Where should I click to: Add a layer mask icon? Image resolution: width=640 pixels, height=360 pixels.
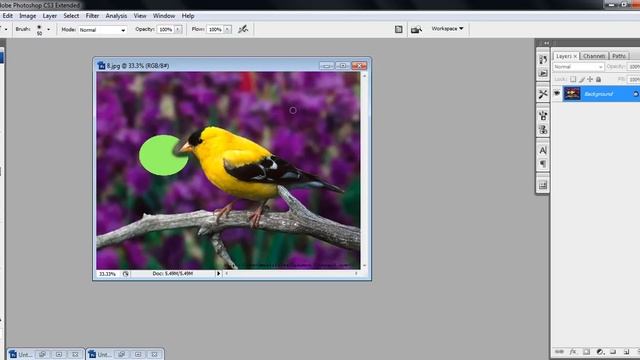[x=587, y=351]
